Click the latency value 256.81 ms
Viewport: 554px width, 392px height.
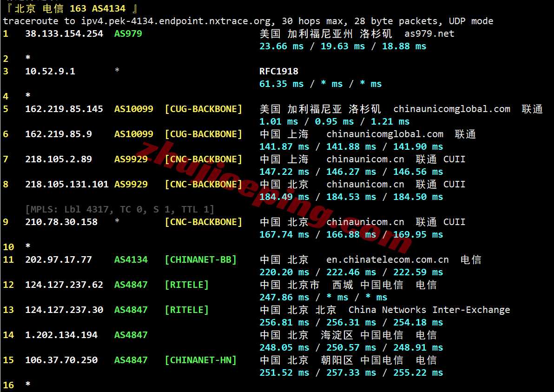(x=284, y=322)
